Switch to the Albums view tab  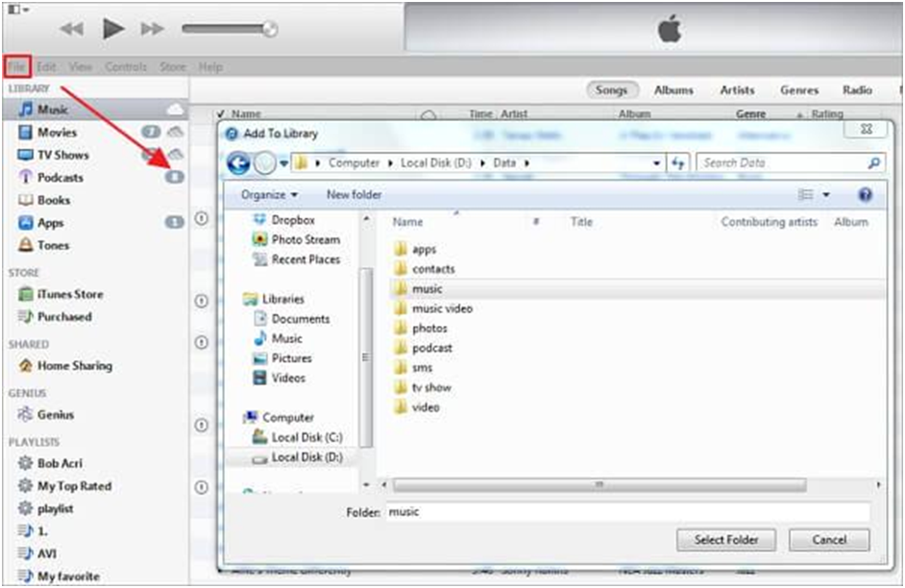pyautogui.click(x=673, y=90)
